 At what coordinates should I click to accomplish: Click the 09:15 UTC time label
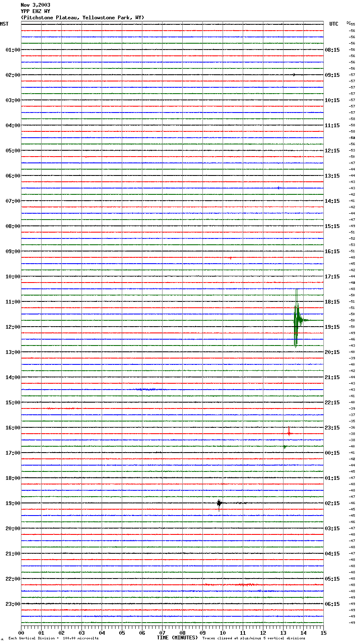coord(332,75)
